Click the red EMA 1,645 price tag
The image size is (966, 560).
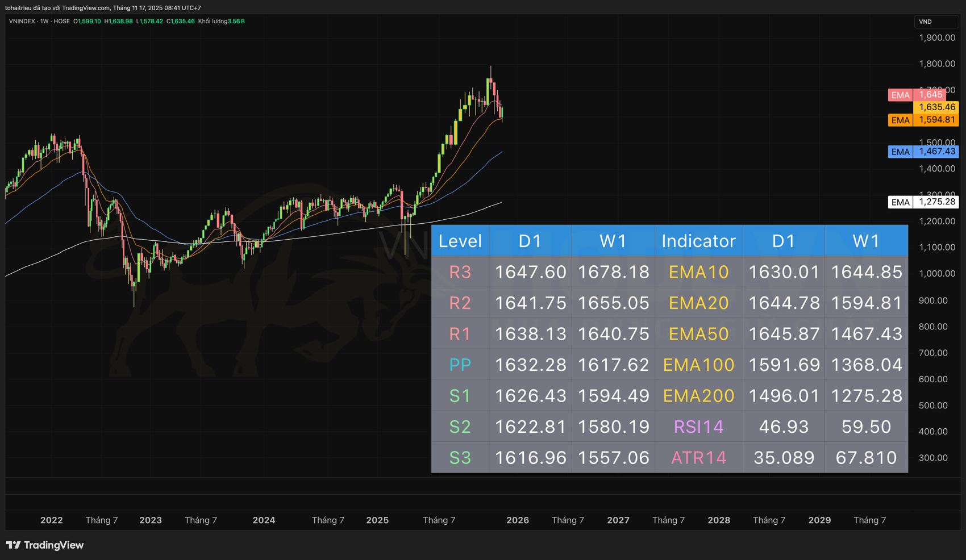click(917, 95)
